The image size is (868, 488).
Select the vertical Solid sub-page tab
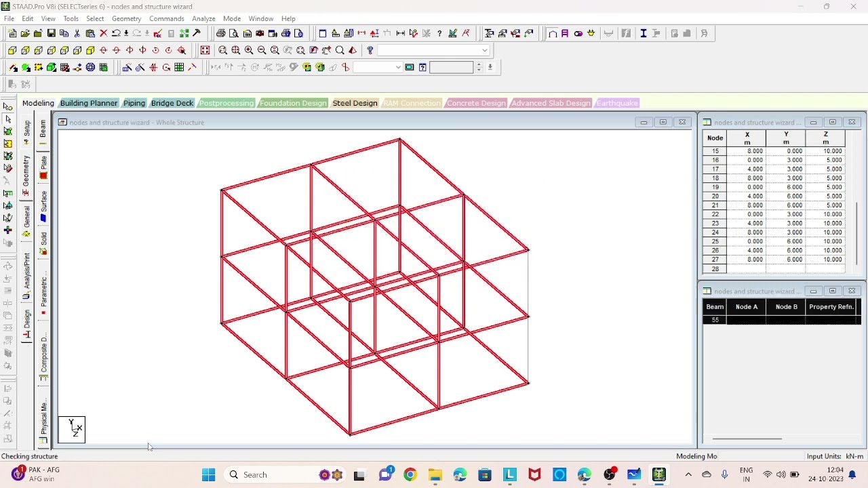pos(43,243)
